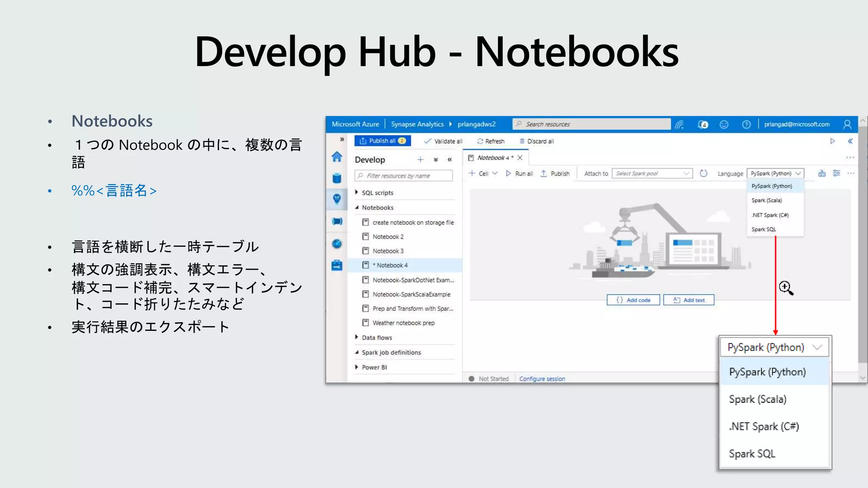Click the Add text button

click(689, 300)
